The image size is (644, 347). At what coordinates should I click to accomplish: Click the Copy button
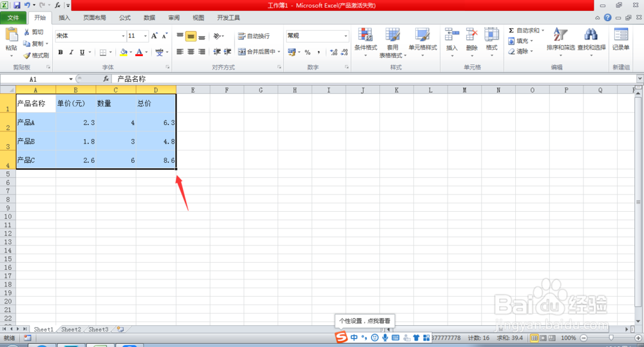33,44
